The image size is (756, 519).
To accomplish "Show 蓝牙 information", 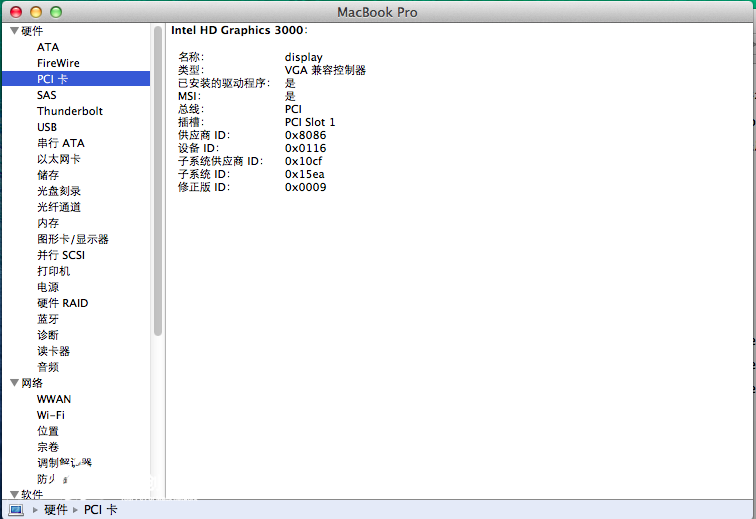I will (48, 319).
